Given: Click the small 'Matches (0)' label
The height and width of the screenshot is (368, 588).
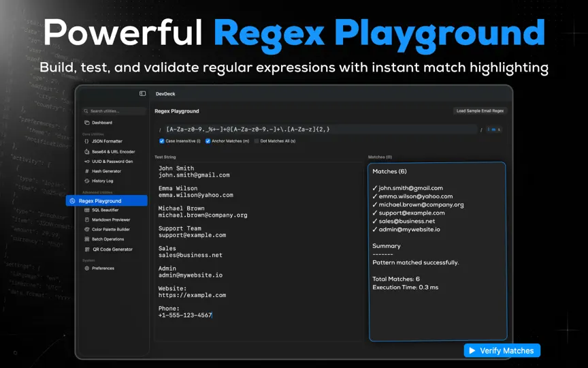Looking at the screenshot, I should [380, 157].
